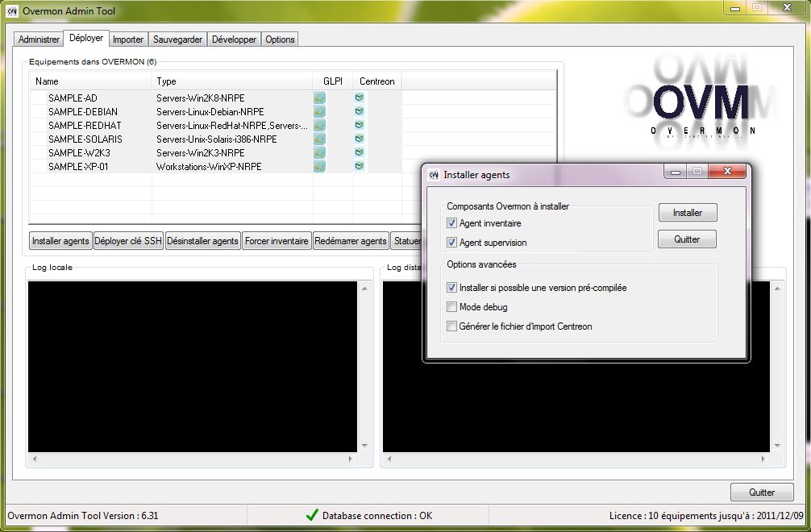Viewport: 811px width, 532px height.
Task: Click the Servers-Unix-Solaris-i386-NRPE type cell
Action: click(217, 139)
